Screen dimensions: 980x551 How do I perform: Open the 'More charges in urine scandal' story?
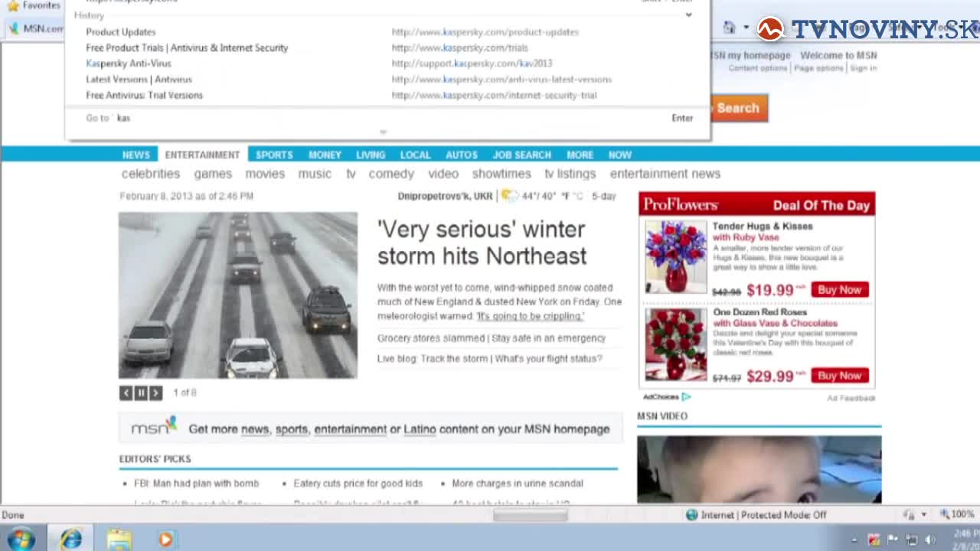(x=518, y=484)
